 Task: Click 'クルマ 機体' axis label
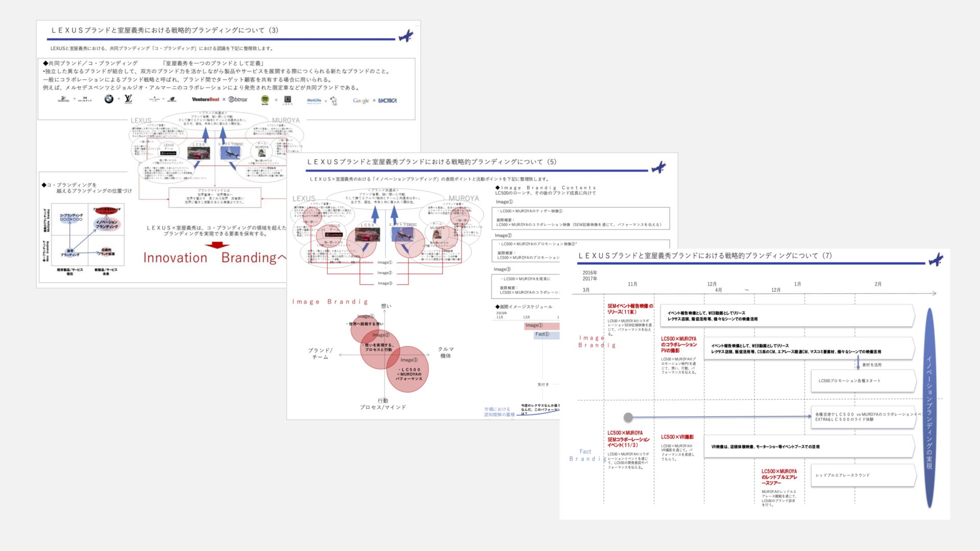click(x=446, y=353)
